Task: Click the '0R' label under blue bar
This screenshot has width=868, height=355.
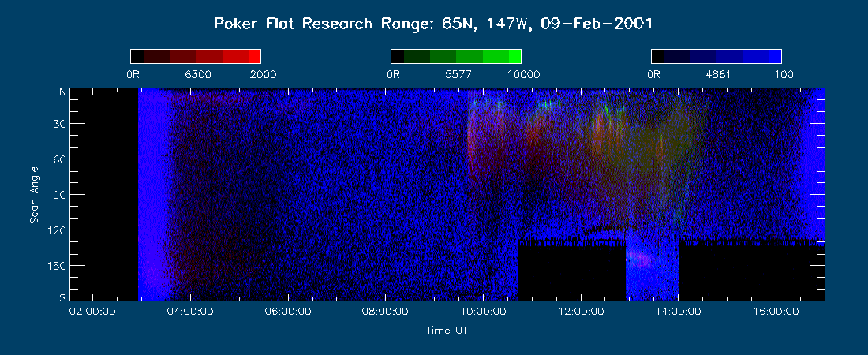Action: click(x=654, y=75)
